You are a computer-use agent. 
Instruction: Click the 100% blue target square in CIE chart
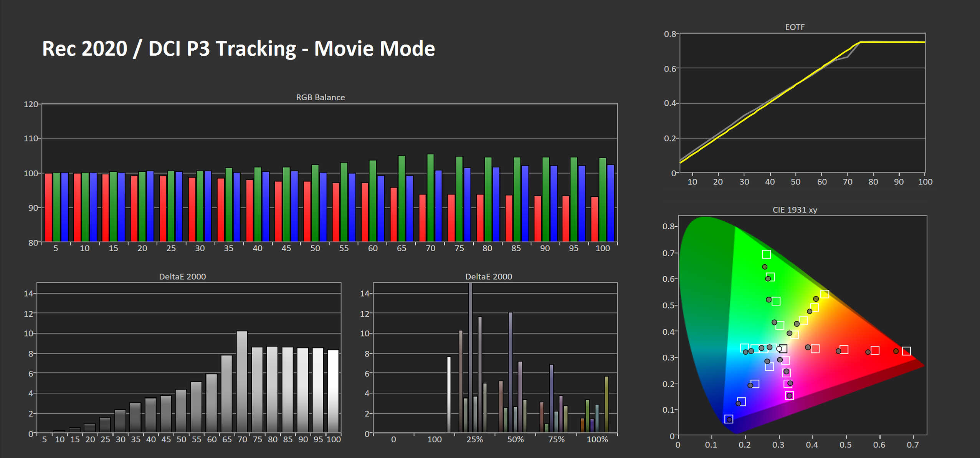729,419
